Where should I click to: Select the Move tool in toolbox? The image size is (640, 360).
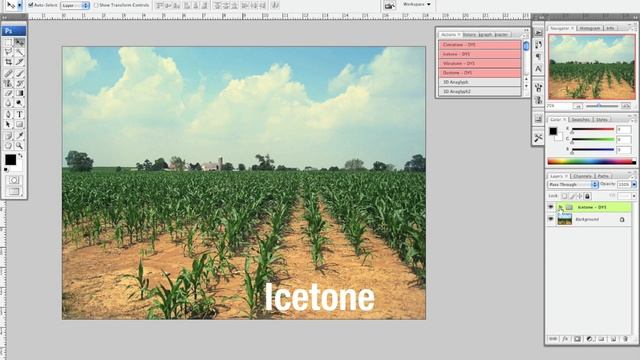pos(19,42)
